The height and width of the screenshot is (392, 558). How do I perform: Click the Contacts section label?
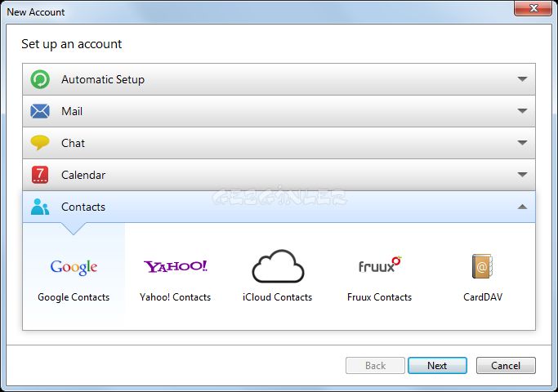(x=83, y=207)
